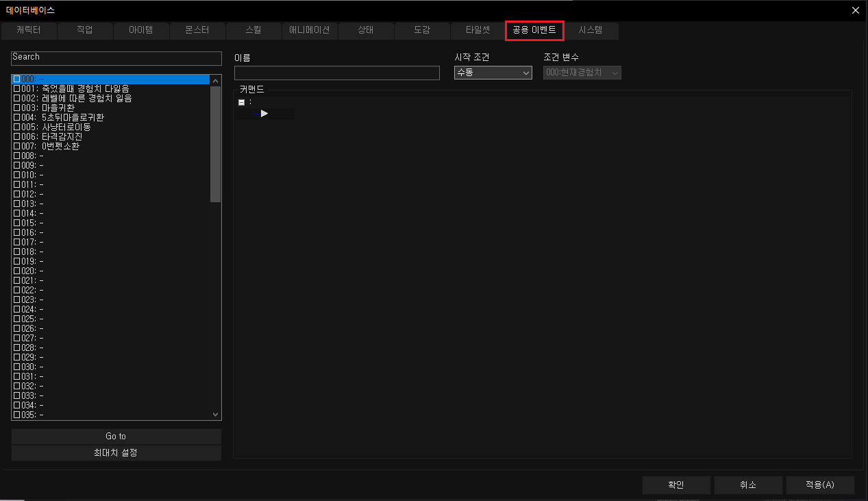Switch to the 캐릭터 tab
868x501 pixels.
(29, 31)
